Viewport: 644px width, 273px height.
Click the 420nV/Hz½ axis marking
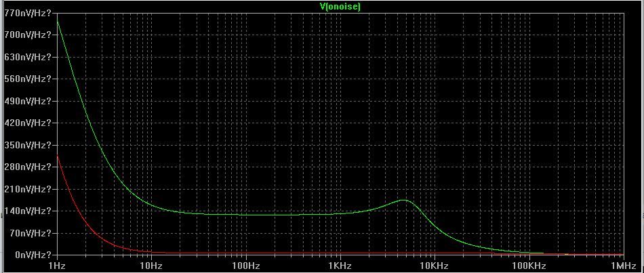(x=26, y=123)
